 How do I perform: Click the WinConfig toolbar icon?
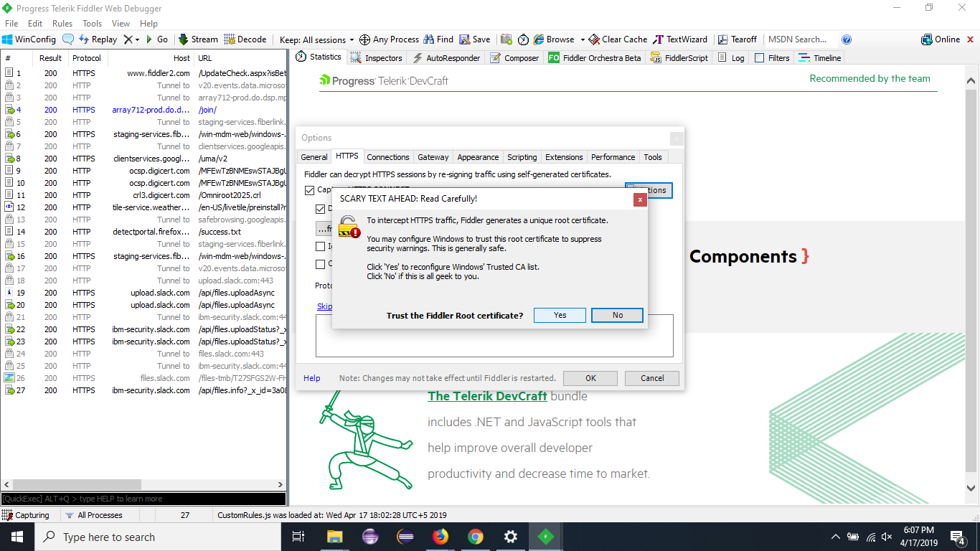tap(8, 39)
